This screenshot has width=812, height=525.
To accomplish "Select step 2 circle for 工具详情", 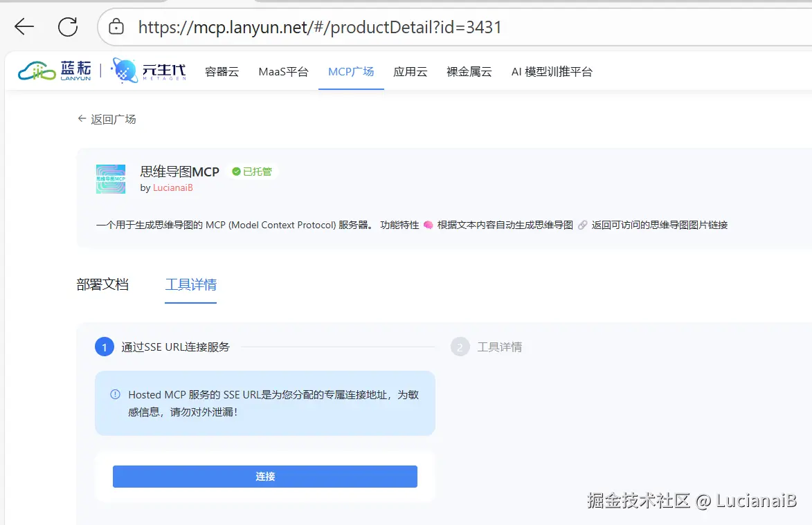I will coord(460,347).
